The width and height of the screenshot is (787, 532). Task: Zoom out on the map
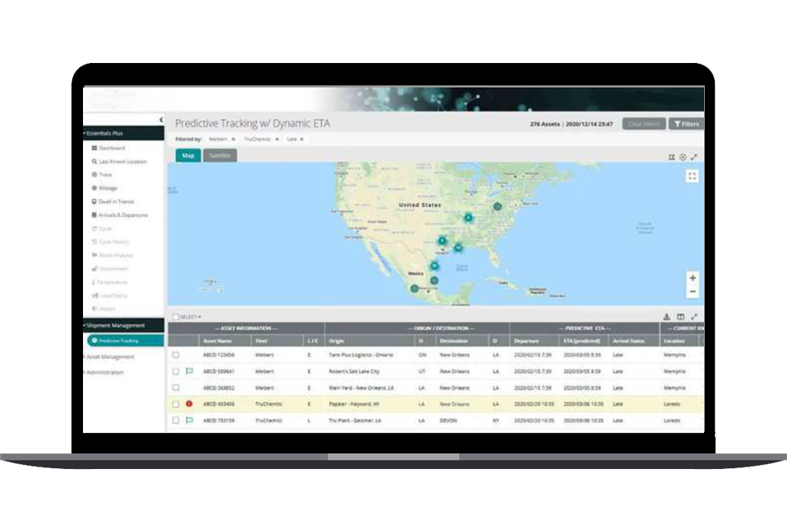point(692,292)
